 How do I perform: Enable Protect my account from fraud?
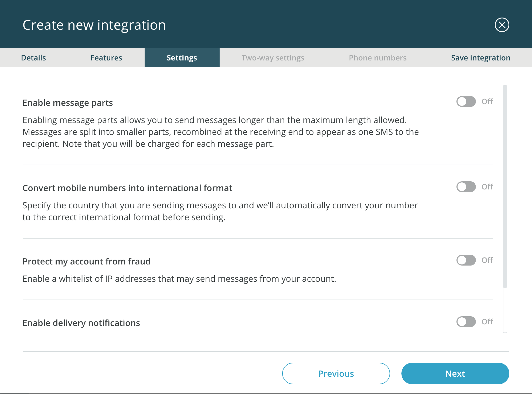[466, 260]
